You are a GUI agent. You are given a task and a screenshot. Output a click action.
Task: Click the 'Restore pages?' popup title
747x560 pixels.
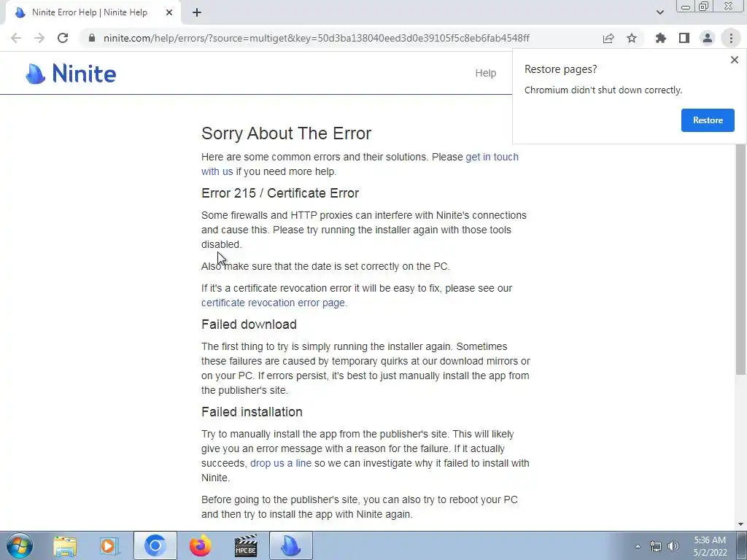(561, 69)
